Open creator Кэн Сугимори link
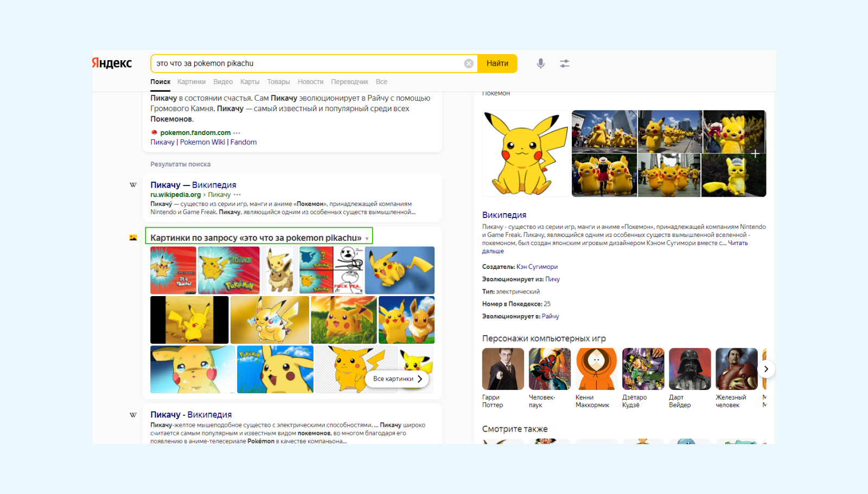Screen dimensions: 868x494 click(537, 267)
